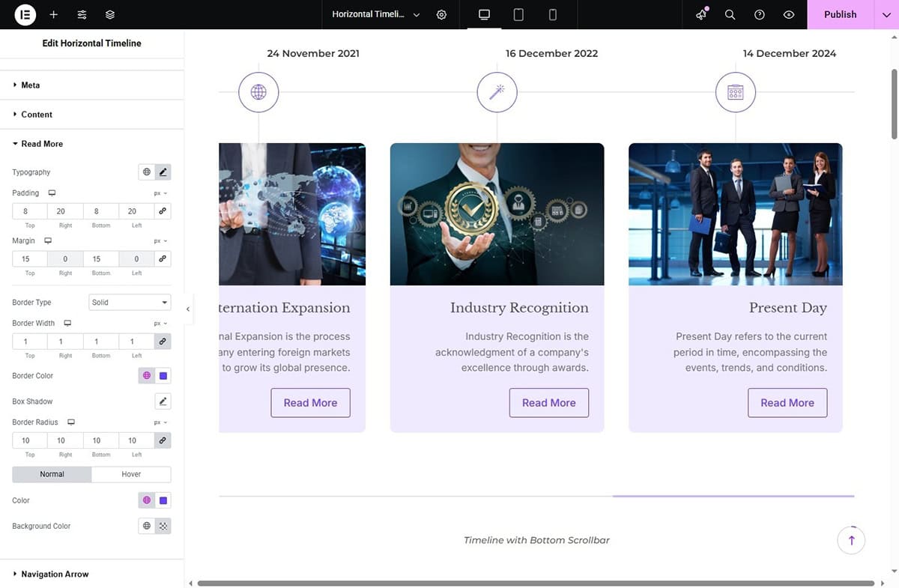This screenshot has height=588, width=899.
Task: Preview changes with the eye icon
Action: pyautogui.click(x=788, y=14)
